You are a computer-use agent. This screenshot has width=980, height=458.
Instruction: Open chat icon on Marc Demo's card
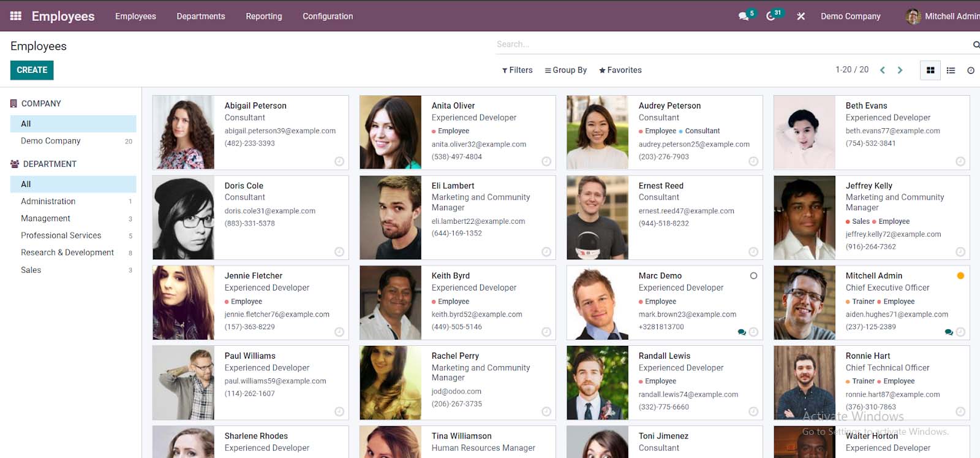[x=742, y=332]
